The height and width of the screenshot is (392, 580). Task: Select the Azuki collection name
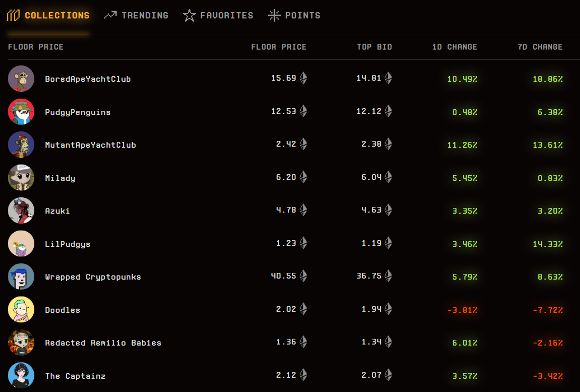click(58, 211)
